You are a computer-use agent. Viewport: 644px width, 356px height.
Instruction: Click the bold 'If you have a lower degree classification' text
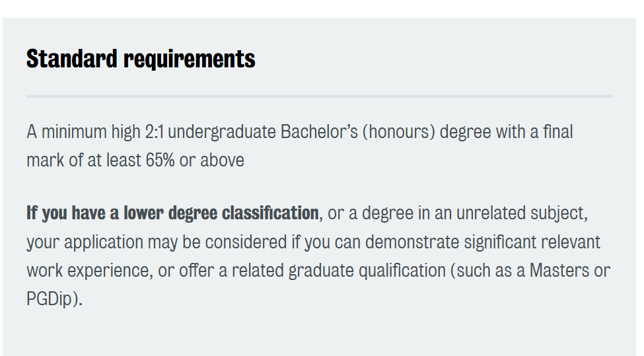[x=172, y=213]
